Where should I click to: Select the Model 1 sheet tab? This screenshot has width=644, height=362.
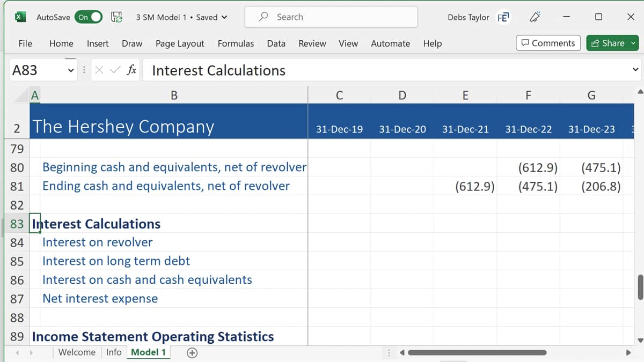pyautogui.click(x=148, y=352)
